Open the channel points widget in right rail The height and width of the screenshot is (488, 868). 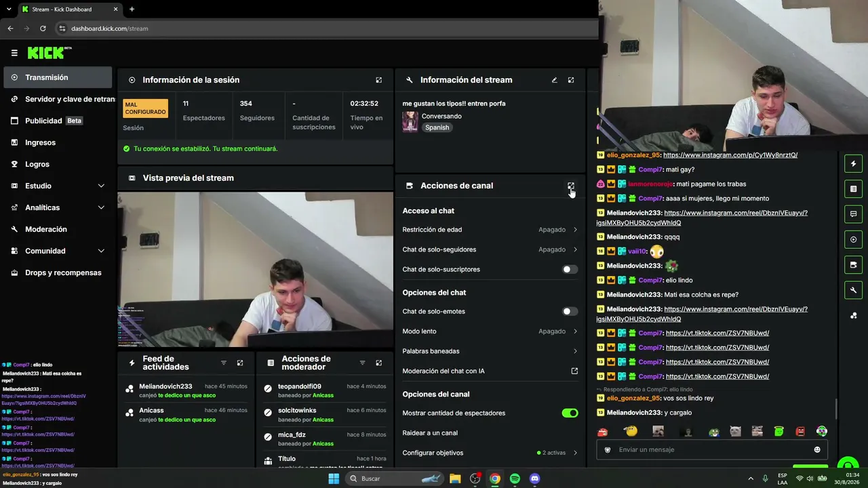pyautogui.click(x=853, y=315)
